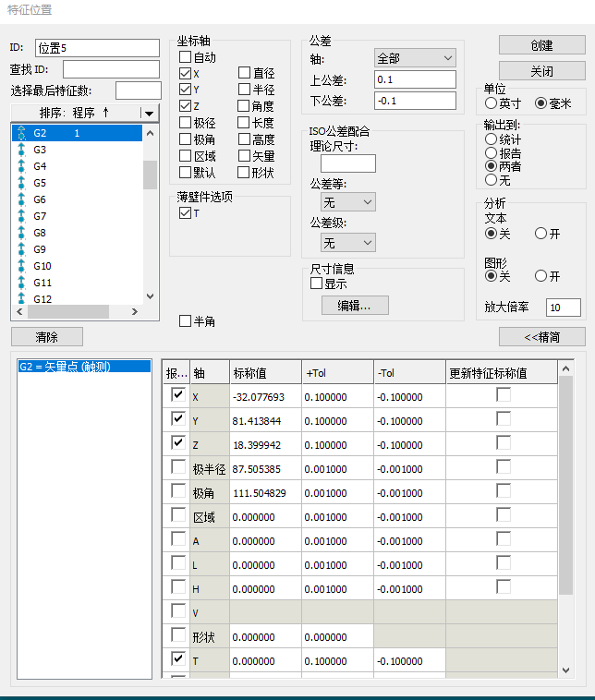595x700 pixels.
Task: Expand the 公差等 dropdown
Action: point(347,201)
